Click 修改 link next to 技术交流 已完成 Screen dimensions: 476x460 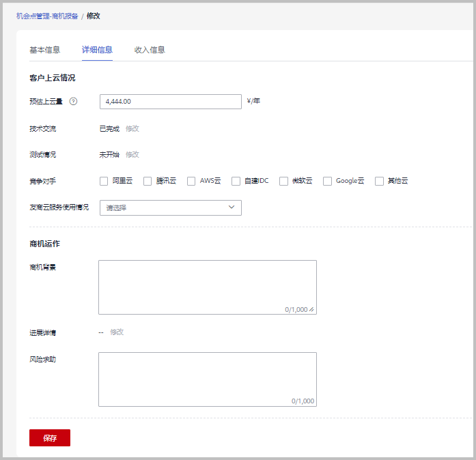[x=132, y=129]
